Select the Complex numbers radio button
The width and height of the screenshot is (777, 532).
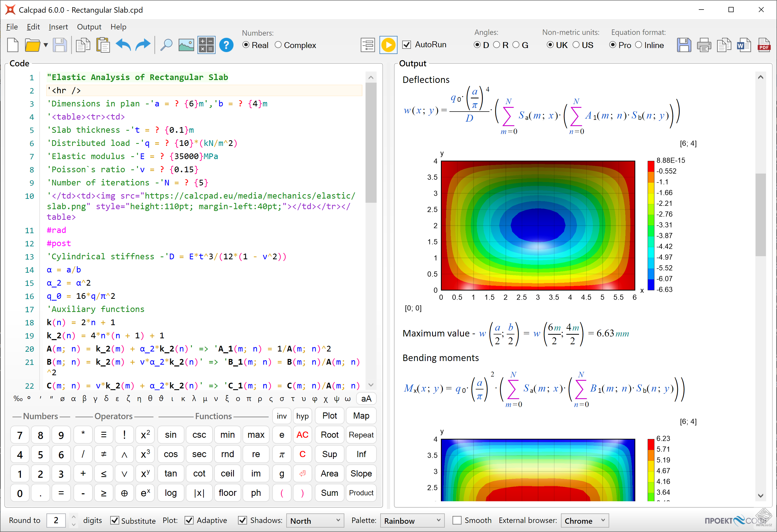278,45
